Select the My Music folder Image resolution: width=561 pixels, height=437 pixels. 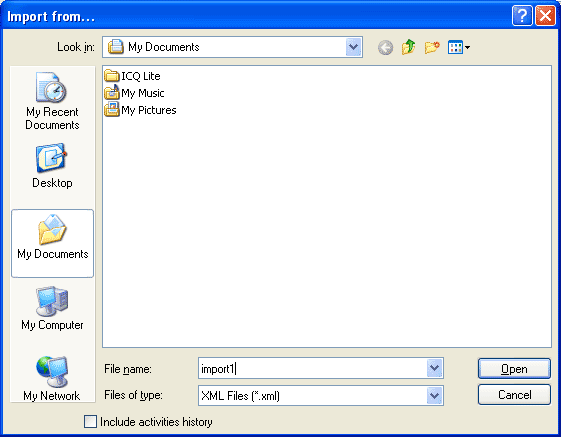(x=134, y=93)
